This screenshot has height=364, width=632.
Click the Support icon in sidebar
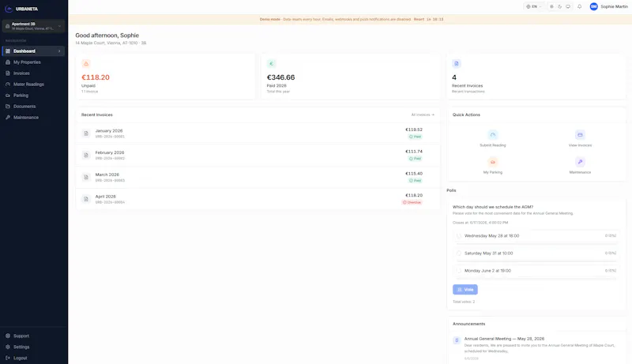[8, 336]
